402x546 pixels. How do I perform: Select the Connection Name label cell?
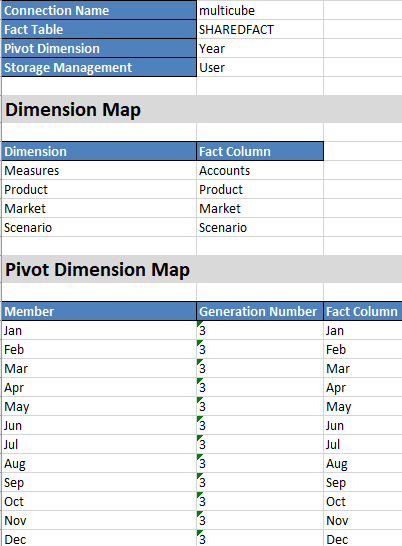click(x=99, y=10)
